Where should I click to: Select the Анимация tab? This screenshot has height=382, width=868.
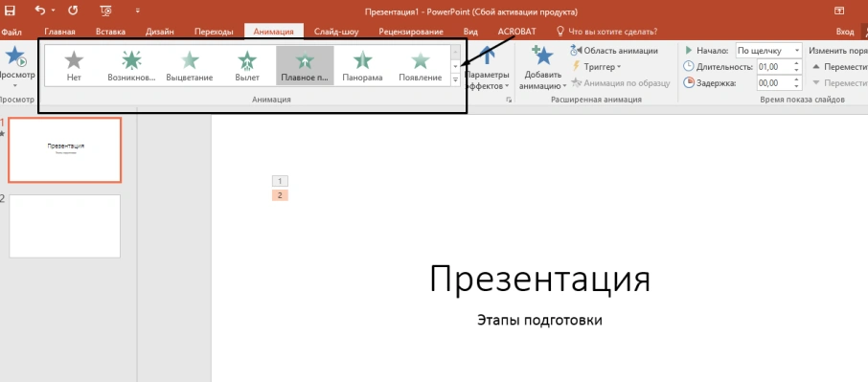pos(273,32)
